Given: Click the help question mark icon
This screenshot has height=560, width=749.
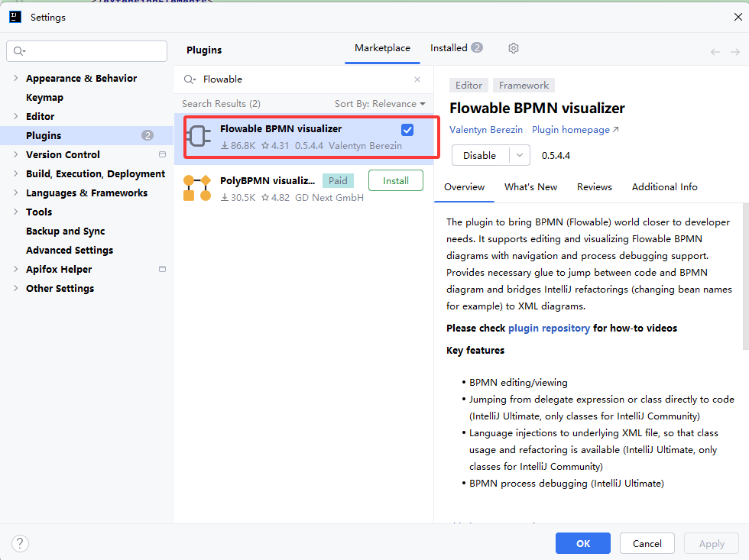Looking at the screenshot, I should point(20,543).
